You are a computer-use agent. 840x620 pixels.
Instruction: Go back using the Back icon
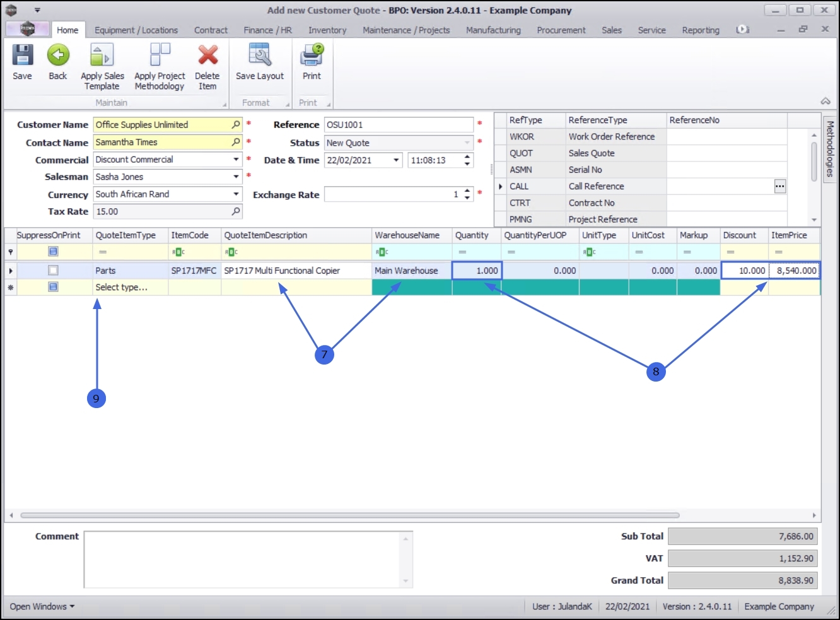57,62
